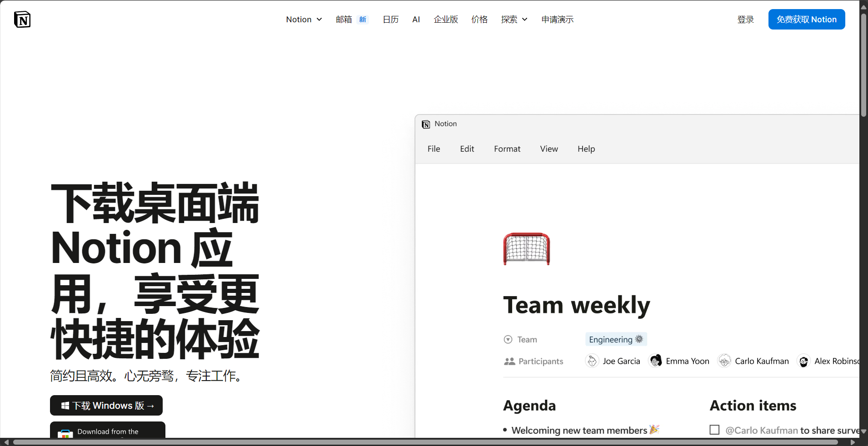Open the 价格 page

click(479, 20)
